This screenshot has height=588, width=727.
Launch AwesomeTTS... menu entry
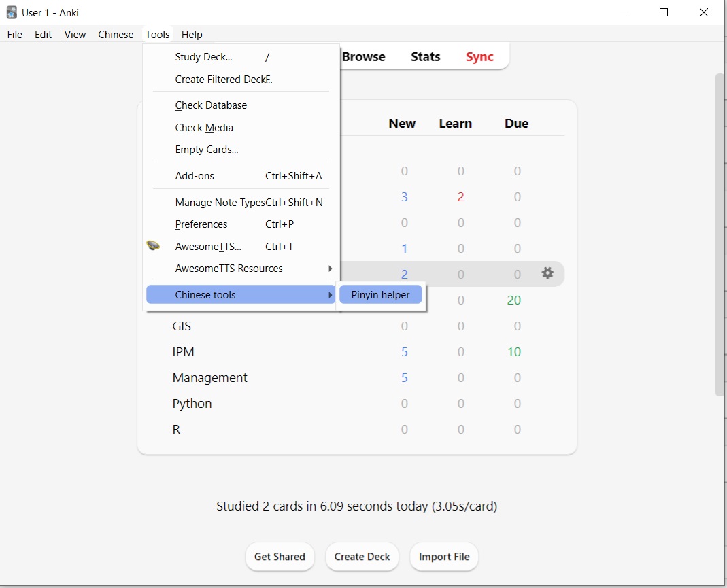click(241, 247)
